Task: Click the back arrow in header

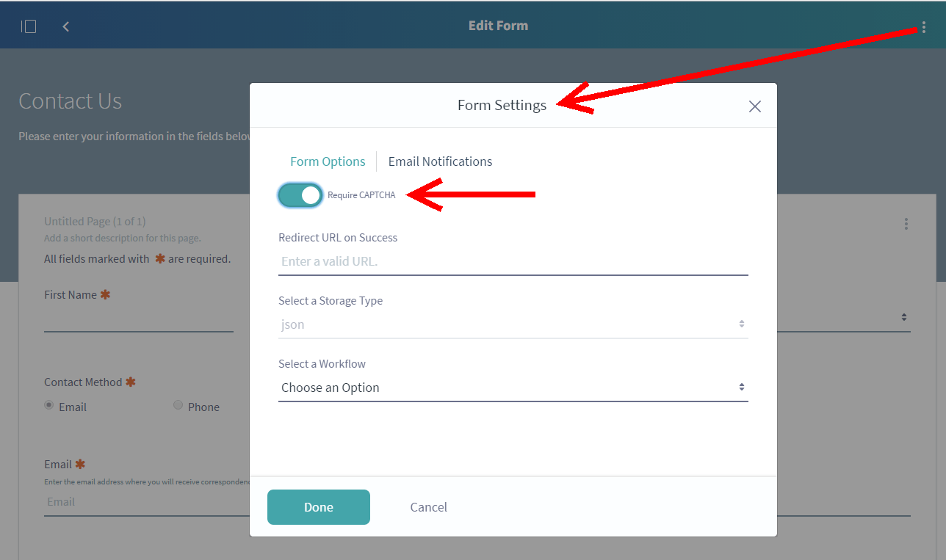Action: (x=66, y=26)
